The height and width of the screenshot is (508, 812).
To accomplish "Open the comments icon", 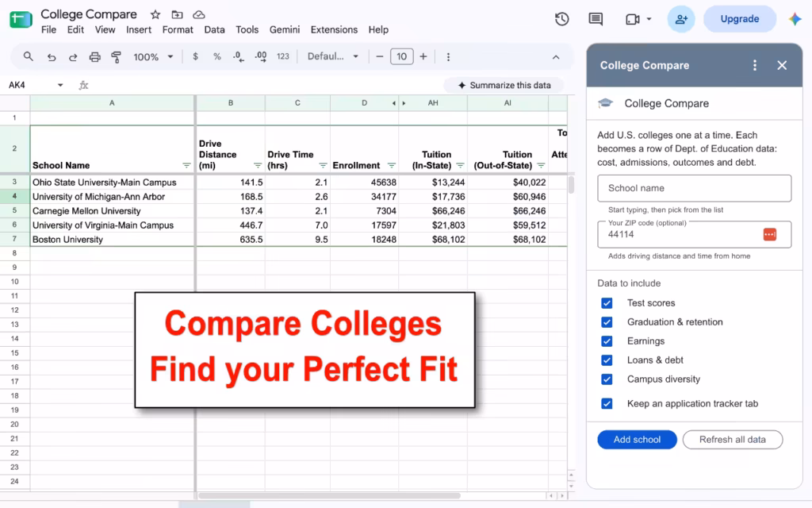I will [x=596, y=19].
